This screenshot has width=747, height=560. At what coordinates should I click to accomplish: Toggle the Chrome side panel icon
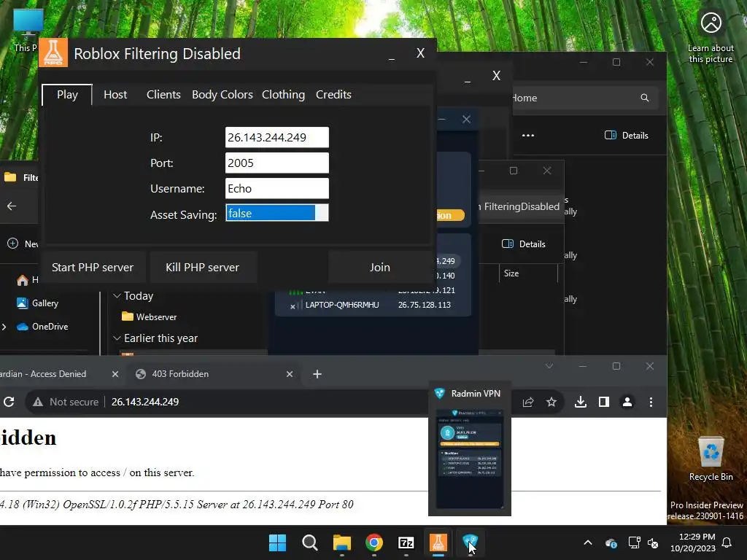[603, 402]
